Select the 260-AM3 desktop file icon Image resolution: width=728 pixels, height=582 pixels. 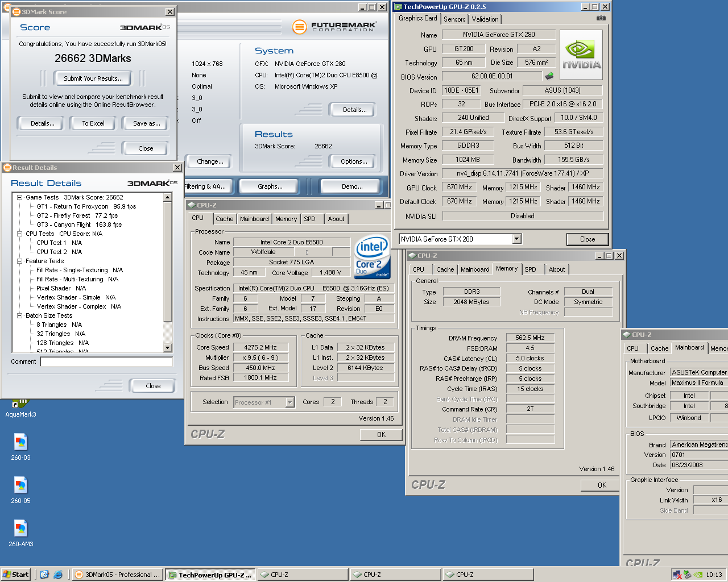pos(20,533)
